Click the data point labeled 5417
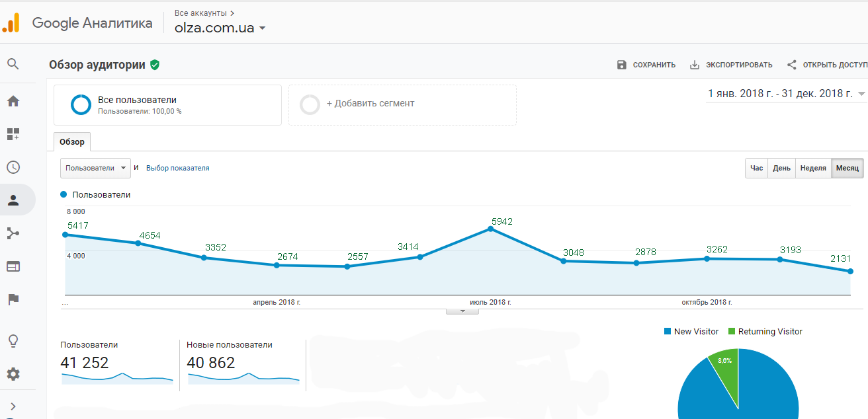Viewport: 868px width, 419px height. 65,235
